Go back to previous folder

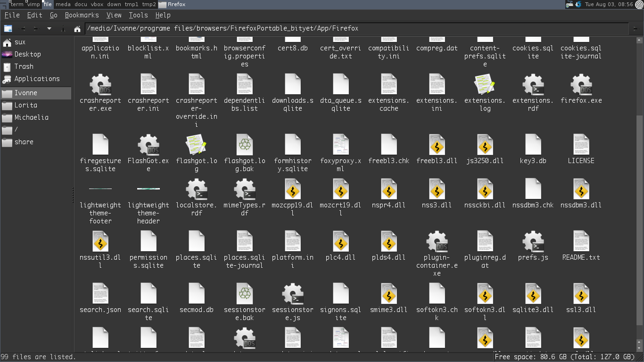[23, 29]
